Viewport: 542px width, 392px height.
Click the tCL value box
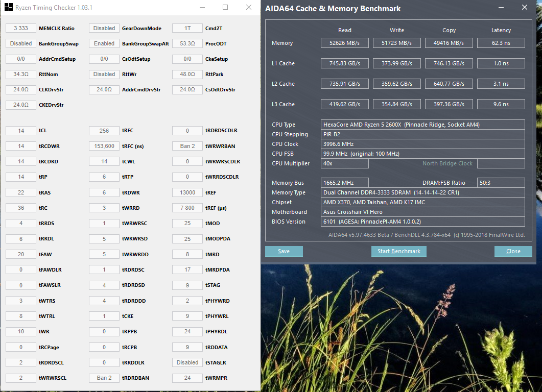(21, 131)
